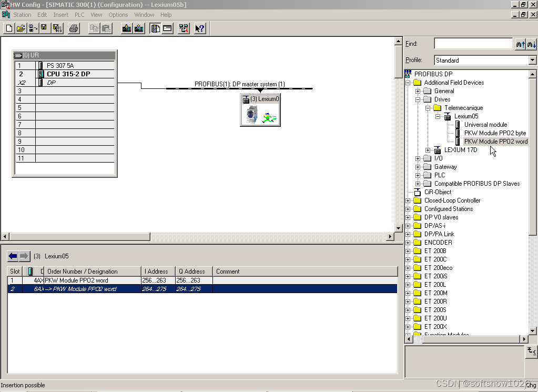
Task: Open the Insert menu
Action: click(60, 15)
